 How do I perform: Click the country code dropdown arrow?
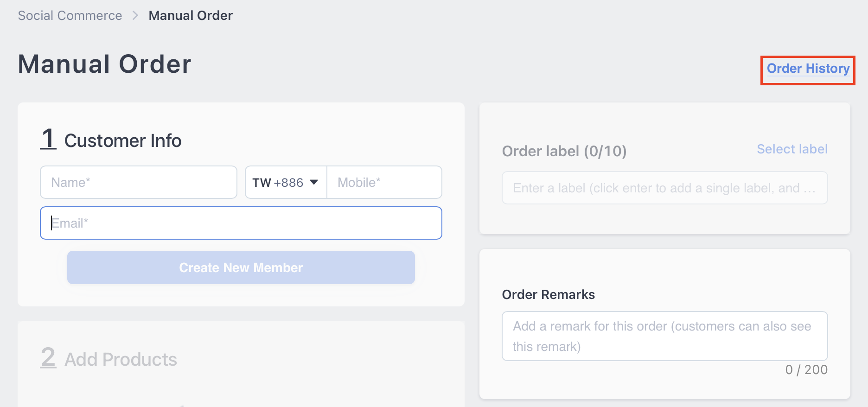(314, 182)
